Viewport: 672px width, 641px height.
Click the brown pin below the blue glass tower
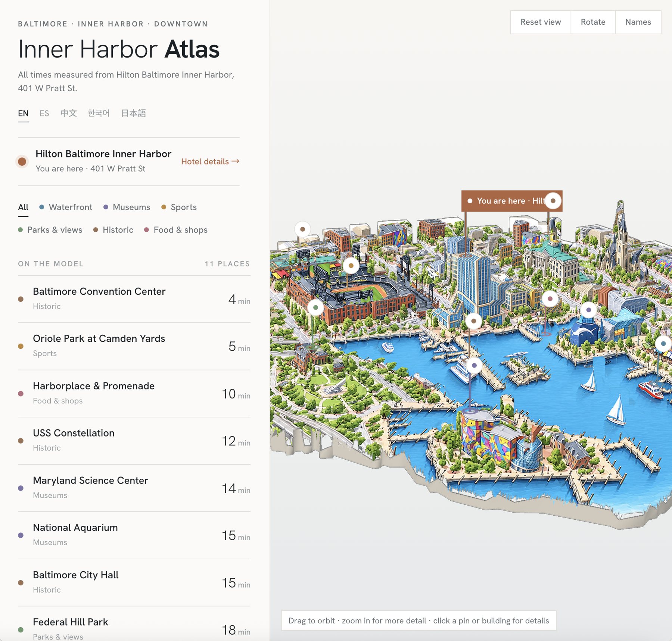point(473,321)
